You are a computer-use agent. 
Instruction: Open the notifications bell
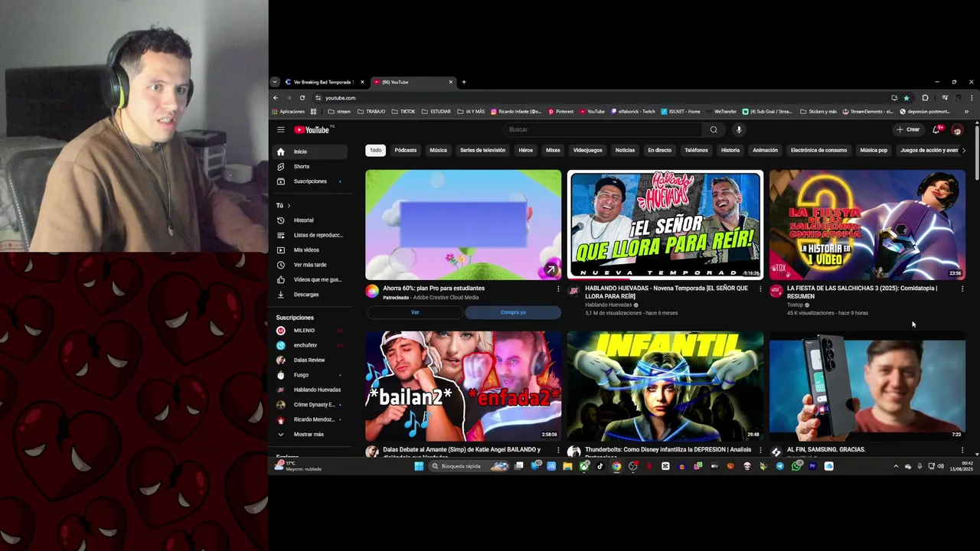tap(936, 129)
